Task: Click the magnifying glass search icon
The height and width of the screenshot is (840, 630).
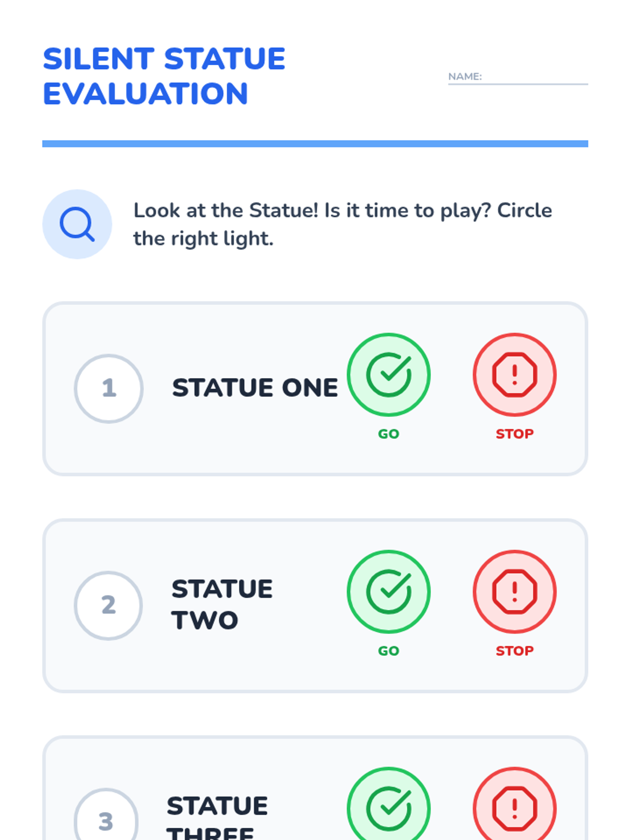Action: (77, 224)
